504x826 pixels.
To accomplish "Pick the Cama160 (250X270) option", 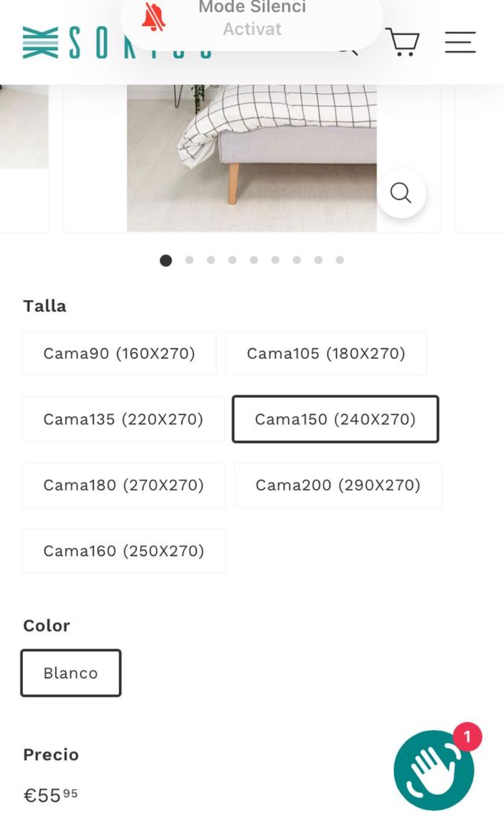I will 124,550.
